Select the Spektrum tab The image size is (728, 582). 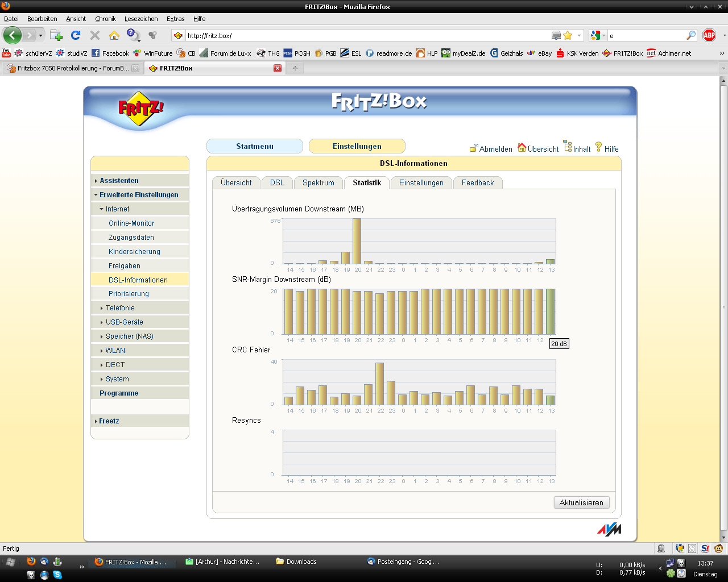(x=318, y=182)
